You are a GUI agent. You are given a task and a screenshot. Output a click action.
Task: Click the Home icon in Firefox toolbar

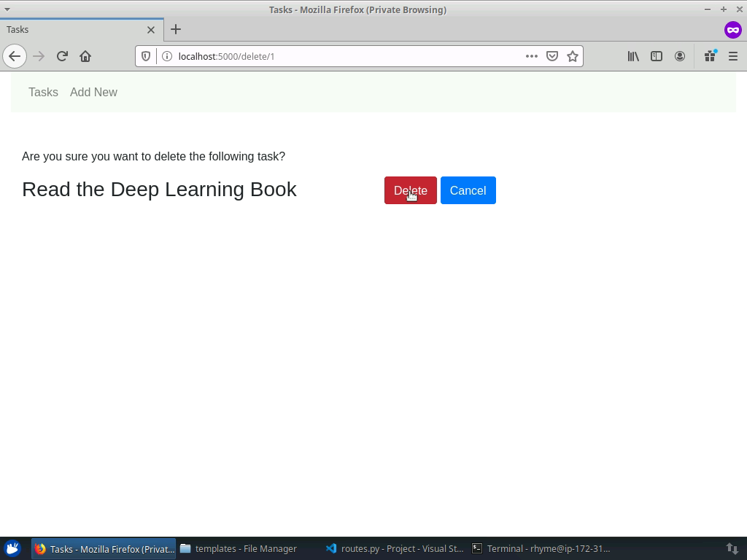pos(85,56)
